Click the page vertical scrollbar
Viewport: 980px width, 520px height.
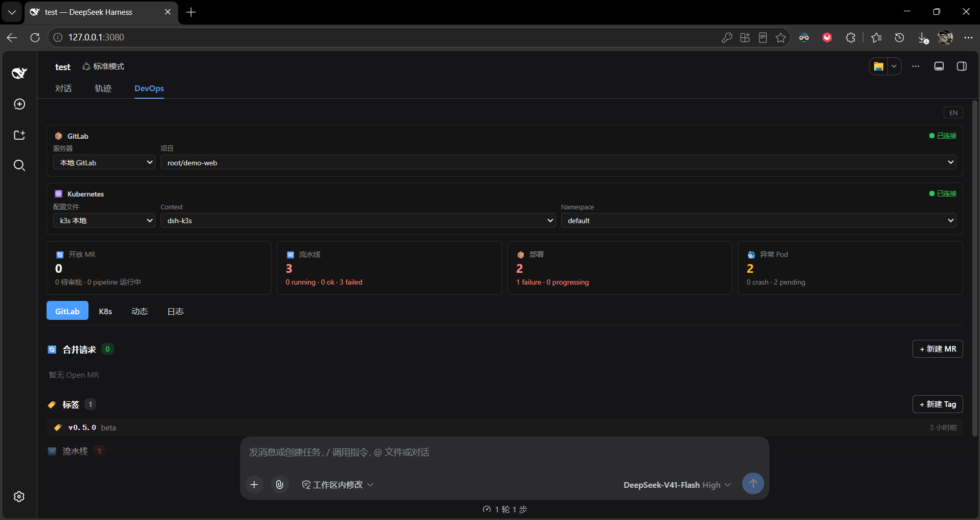tap(975, 269)
